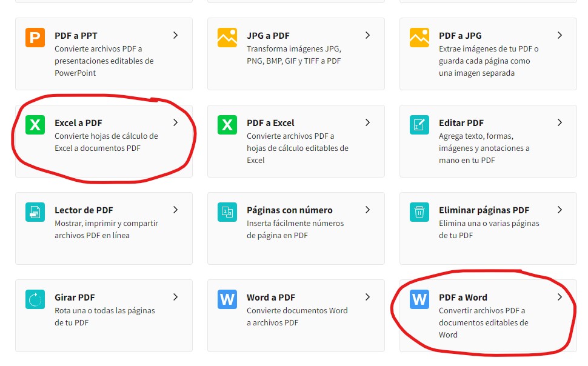Click the Eliminar páginas PDF trash icon
The image size is (588, 366).
point(418,213)
